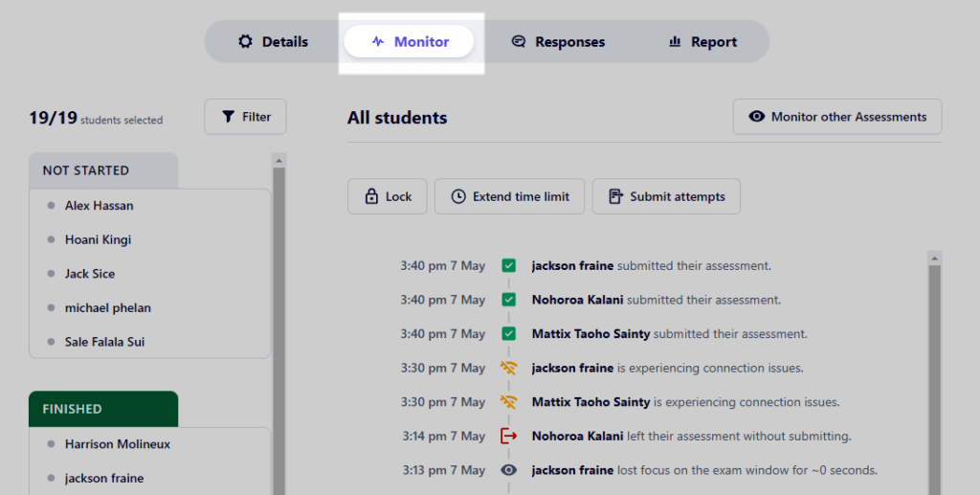The image size is (980, 495).
Task: Click the bar chart icon on Report
Action: pos(675,42)
